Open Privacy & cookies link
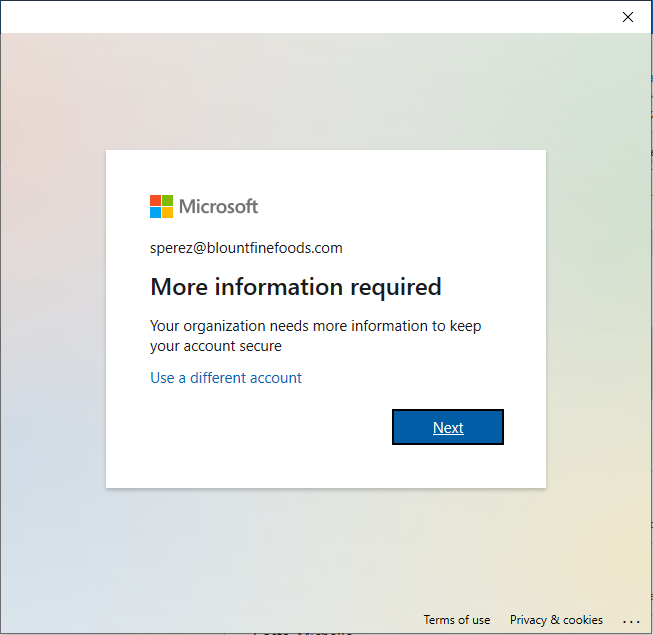Image resolution: width=653 pixels, height=635 pixels. click(556, 620)
